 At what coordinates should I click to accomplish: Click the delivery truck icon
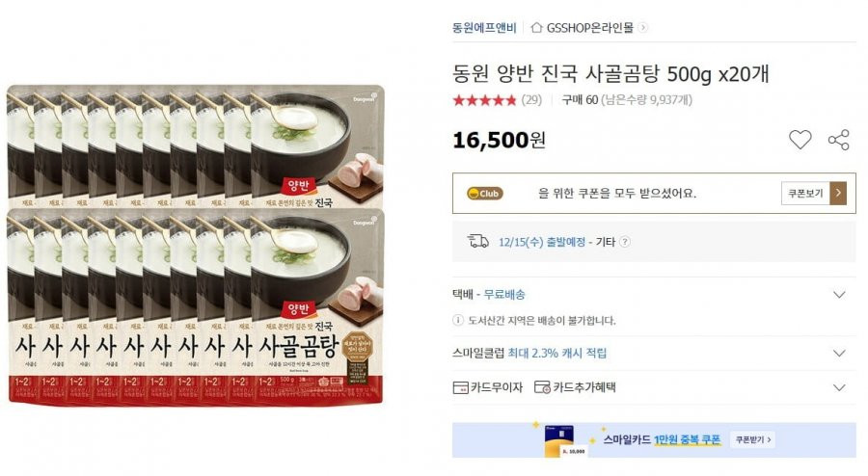pos(478,241)
